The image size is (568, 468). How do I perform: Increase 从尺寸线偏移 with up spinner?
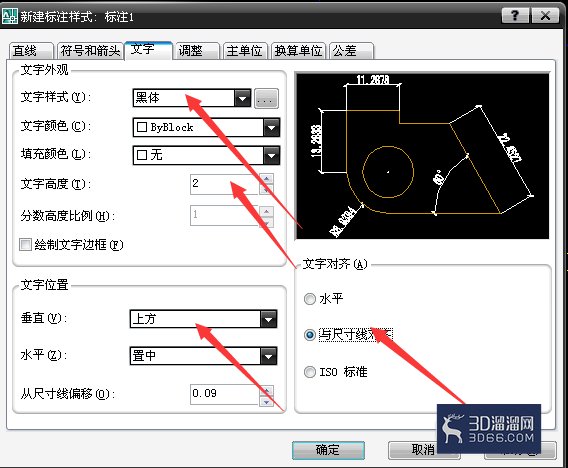pyautogui.click(x=267, y=390)
